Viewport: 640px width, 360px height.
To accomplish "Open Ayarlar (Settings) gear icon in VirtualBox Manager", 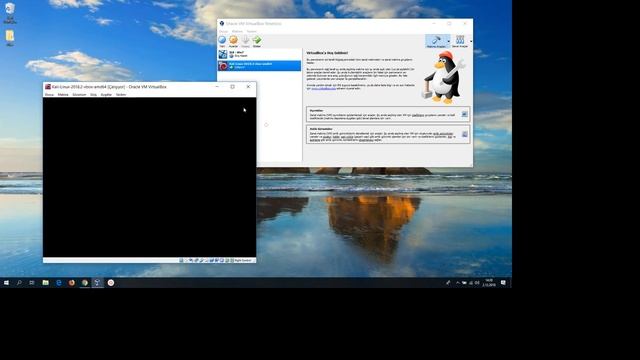I will coord(233,41).
